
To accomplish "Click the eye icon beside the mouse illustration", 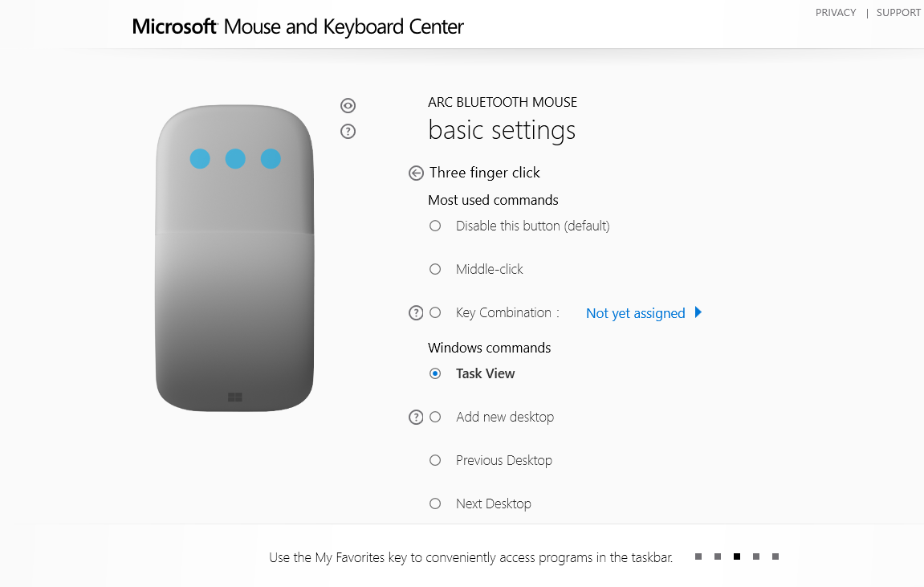I will 348,105.
